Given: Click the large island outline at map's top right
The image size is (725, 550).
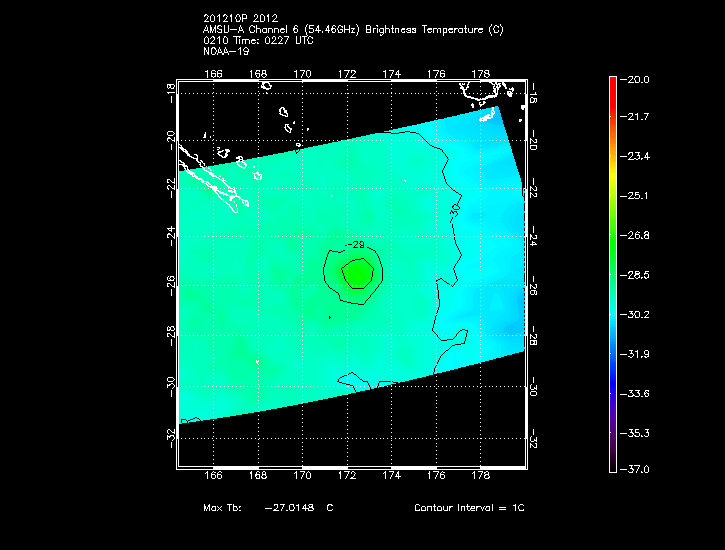Looking at the screenshot, I should tap(479, 90).
